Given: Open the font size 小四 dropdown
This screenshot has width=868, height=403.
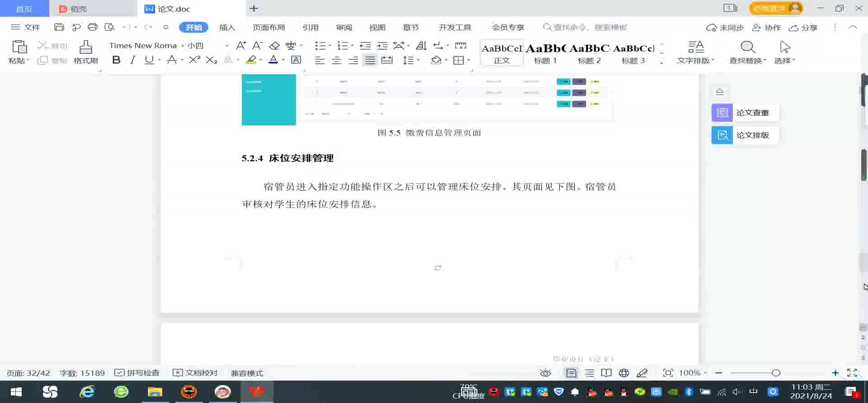Looking at the screenshot, I should click(x=227, y=46).
